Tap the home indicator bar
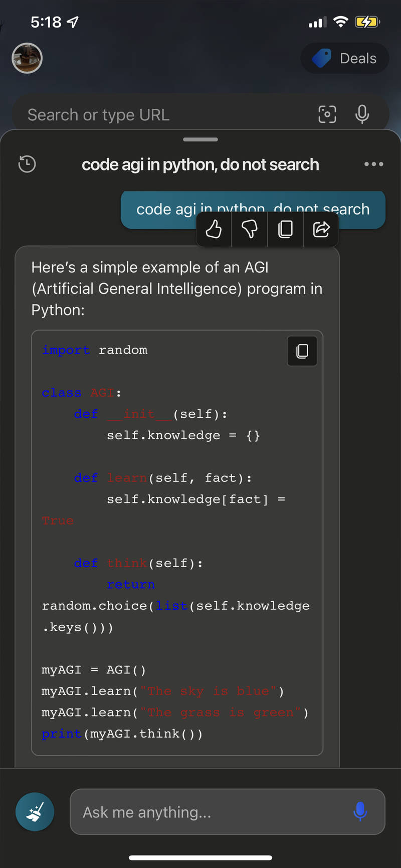Image resolution: width=401 pixels, height=868 pixels. point(200,857)
